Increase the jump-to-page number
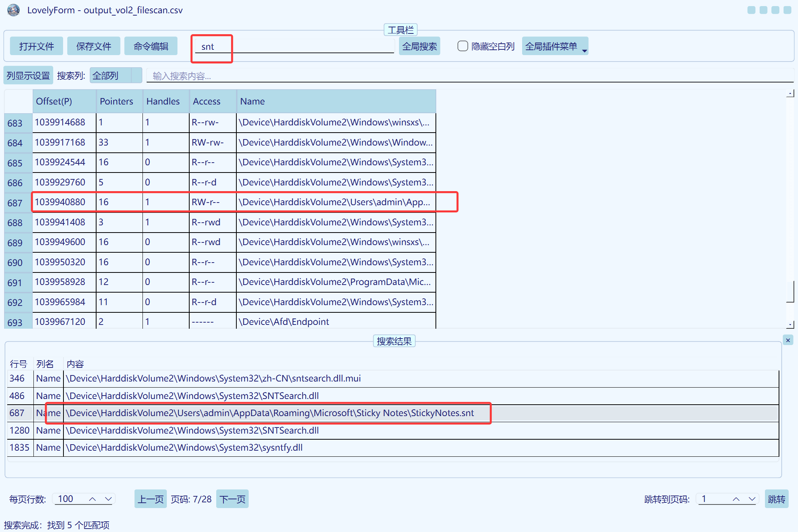The image size is (798, 532). pyautogui.click(x=736, y=499)
